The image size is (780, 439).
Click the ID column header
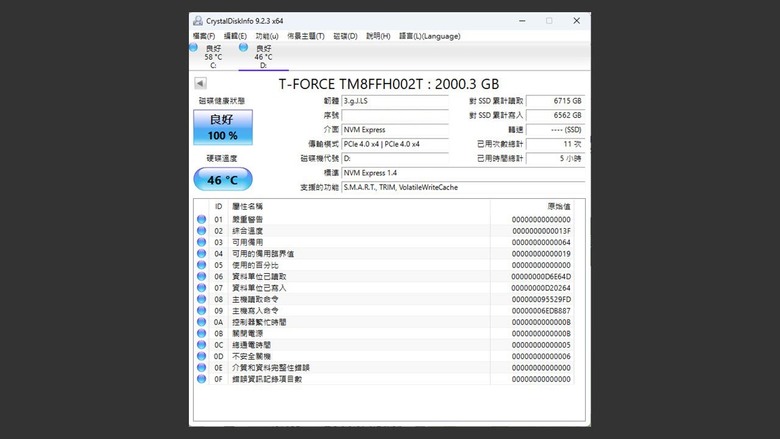[218, 206]
